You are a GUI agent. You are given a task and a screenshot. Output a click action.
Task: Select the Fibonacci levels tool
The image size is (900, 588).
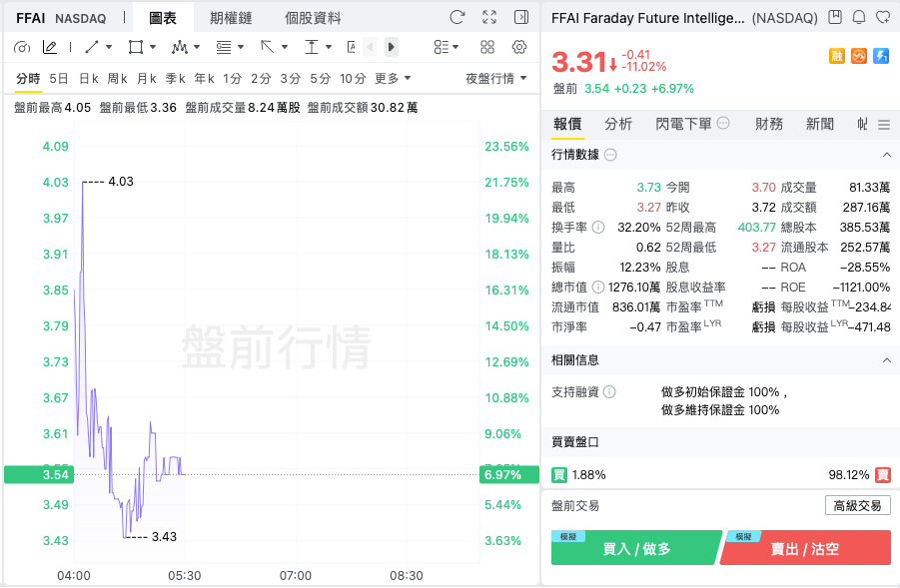tap(224, 47)
